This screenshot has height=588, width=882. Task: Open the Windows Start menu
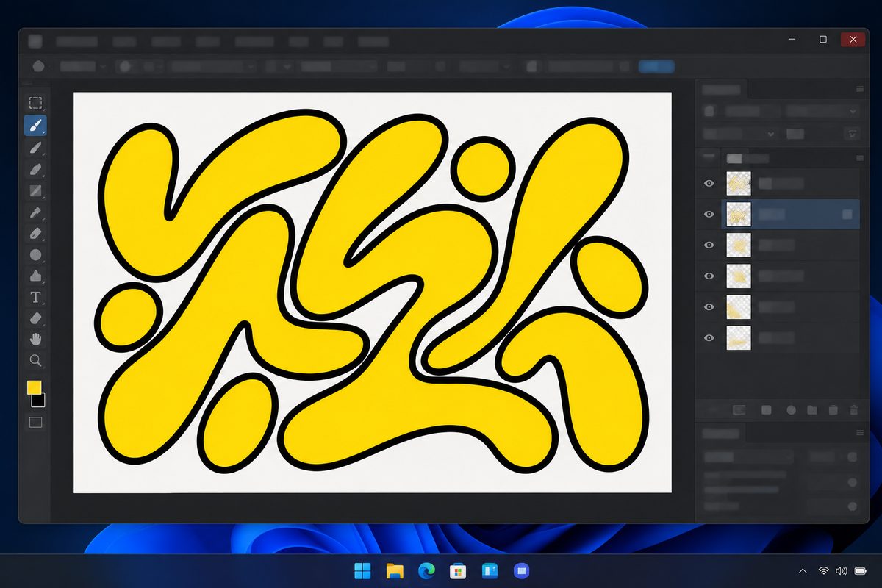363,571
